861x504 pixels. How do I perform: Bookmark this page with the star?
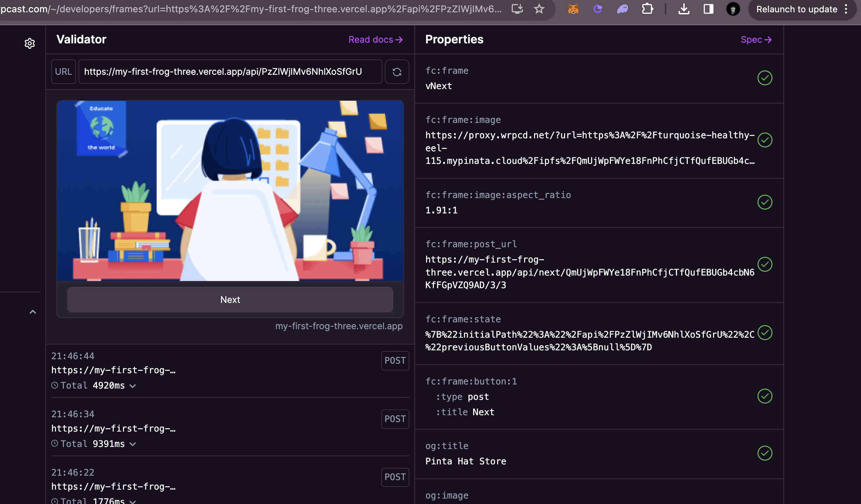539,9
